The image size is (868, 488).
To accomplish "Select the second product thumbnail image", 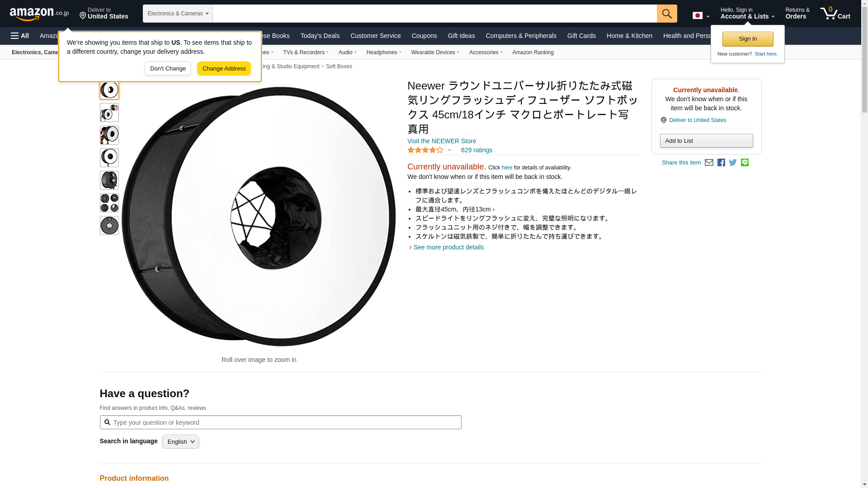I will (109, 113).
